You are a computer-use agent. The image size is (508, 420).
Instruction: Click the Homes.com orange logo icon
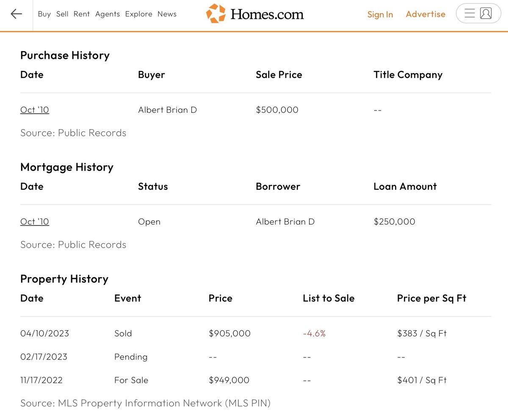216,14
